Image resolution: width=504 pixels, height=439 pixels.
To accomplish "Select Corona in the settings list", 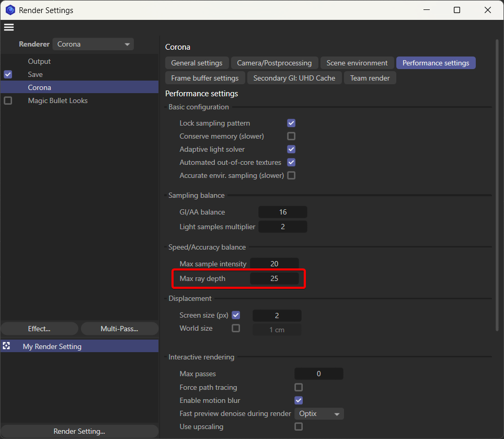I will click(79, 87).
